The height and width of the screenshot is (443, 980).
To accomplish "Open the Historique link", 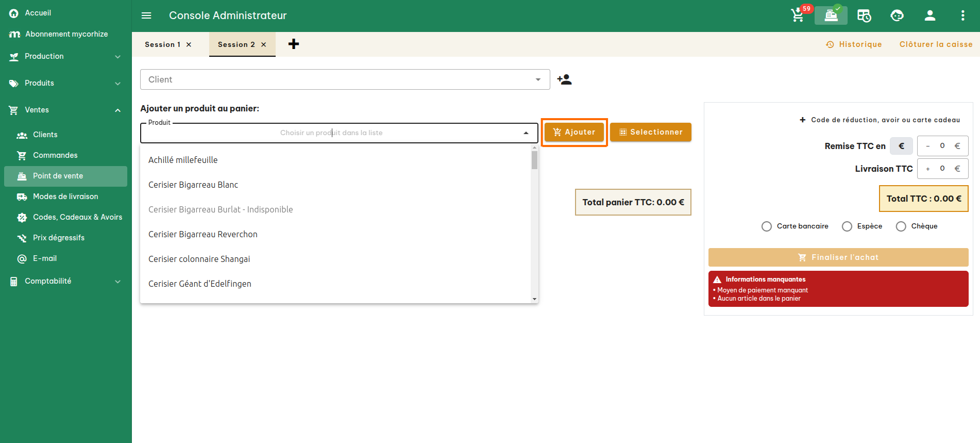I will 854,44.
